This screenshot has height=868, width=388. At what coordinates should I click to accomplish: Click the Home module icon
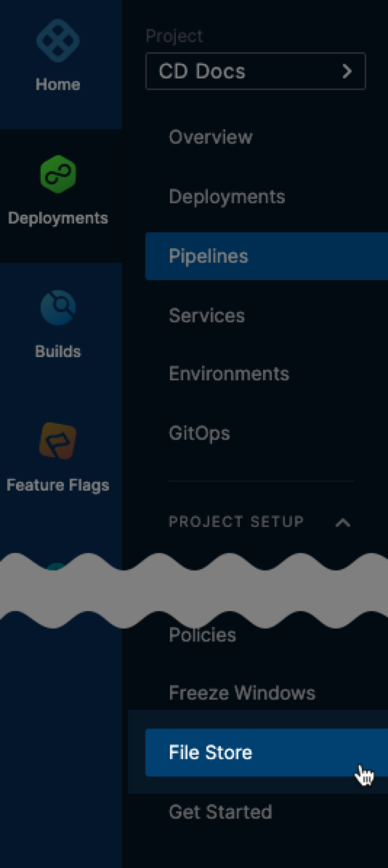[57, 41]
